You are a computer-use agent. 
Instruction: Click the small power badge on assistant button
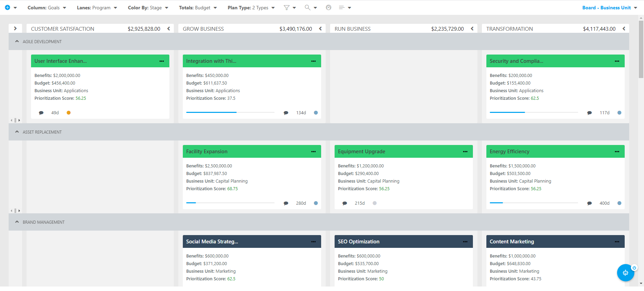pos(634,268)
